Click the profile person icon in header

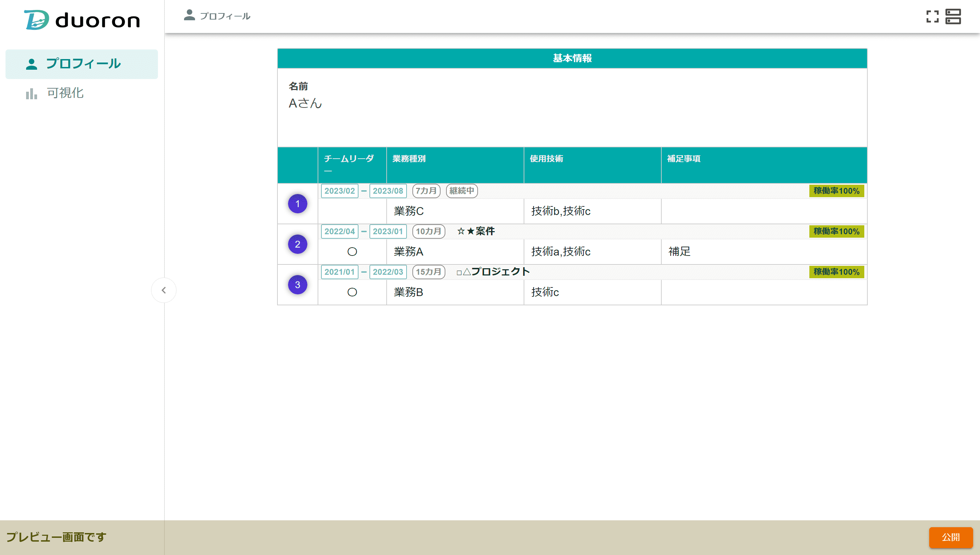pos(189,15)
